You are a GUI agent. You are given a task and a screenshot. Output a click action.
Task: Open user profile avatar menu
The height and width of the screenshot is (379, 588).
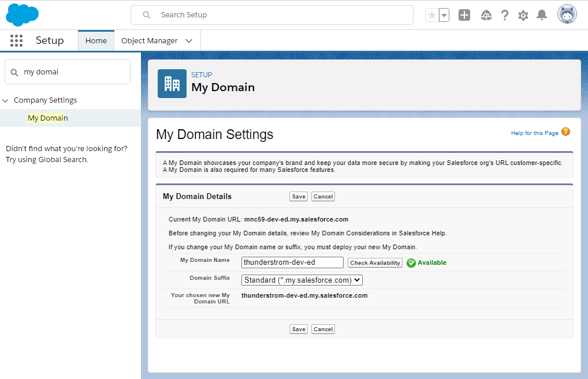(x=567, y=14)
